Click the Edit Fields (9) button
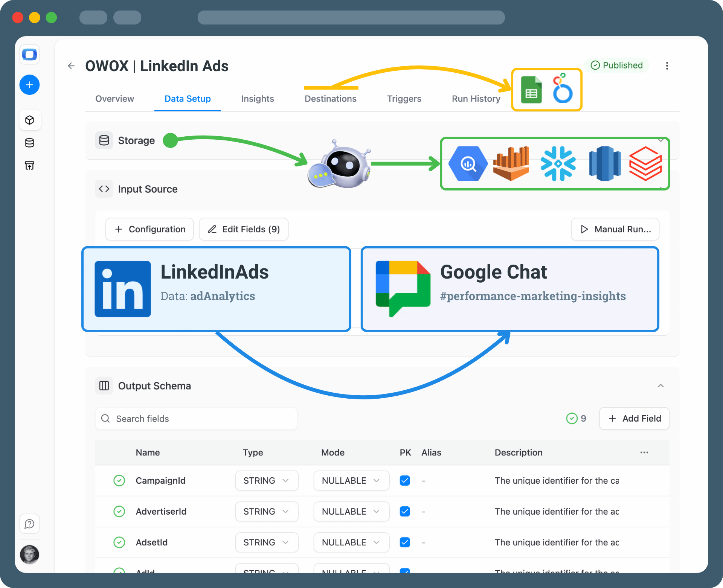Image resolution: width=723 pixels, height=588 pixels. [x=244, y=229]
